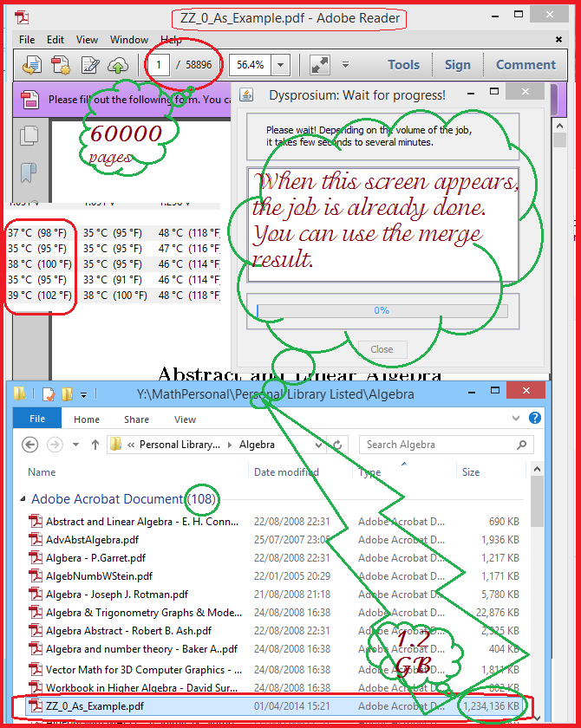581x728 pixels.
Task: Open the Edit menu in Adobe Reader
Action: point(55,40)
